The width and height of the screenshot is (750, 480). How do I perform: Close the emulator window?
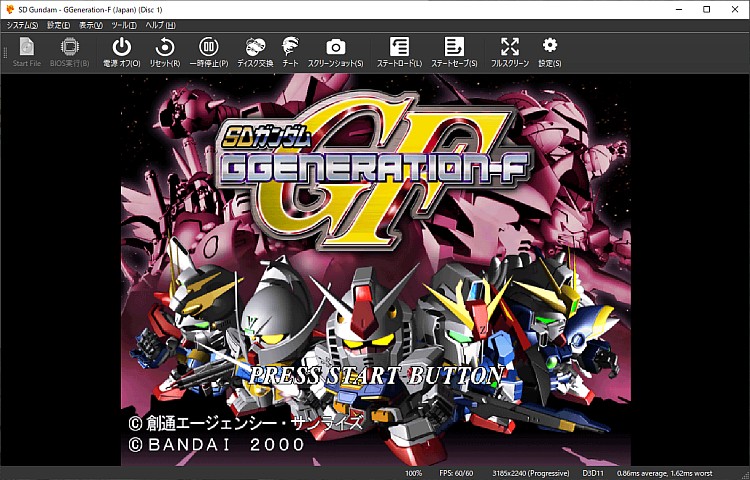tap(735, 10)
